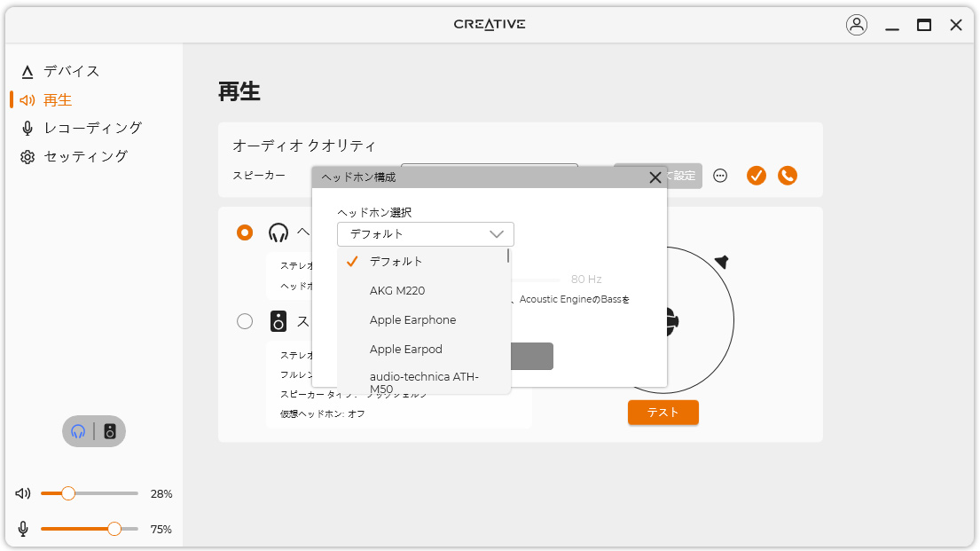
Task: Click the 仮想ヘッドホン: オフ text
Action: [x=323, y=414]
